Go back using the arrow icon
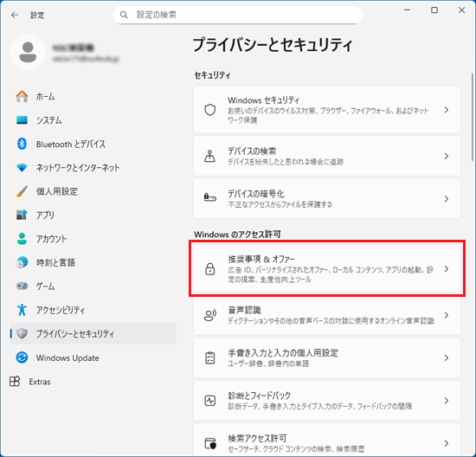 point(15,15)
